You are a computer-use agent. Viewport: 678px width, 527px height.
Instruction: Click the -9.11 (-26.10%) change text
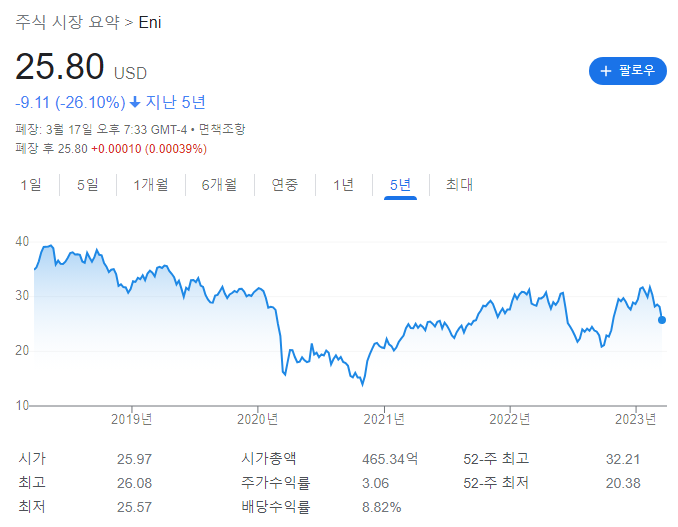(x=70, y=102)
